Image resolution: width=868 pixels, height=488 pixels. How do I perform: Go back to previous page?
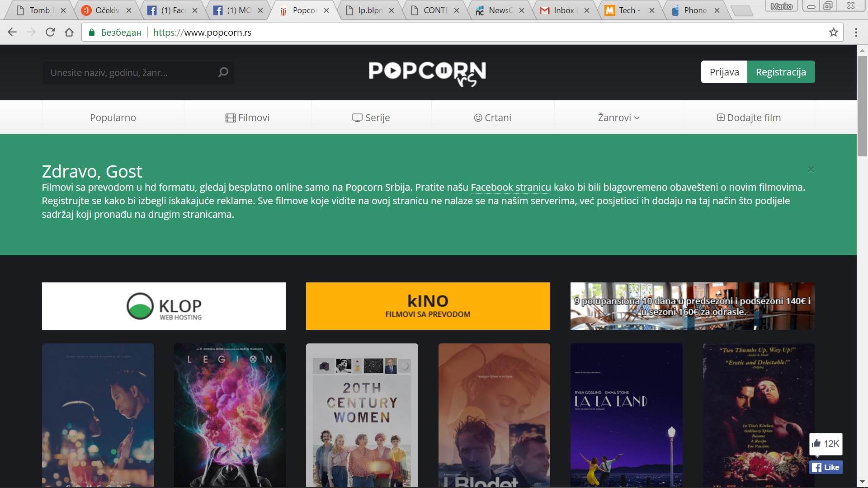12,32
